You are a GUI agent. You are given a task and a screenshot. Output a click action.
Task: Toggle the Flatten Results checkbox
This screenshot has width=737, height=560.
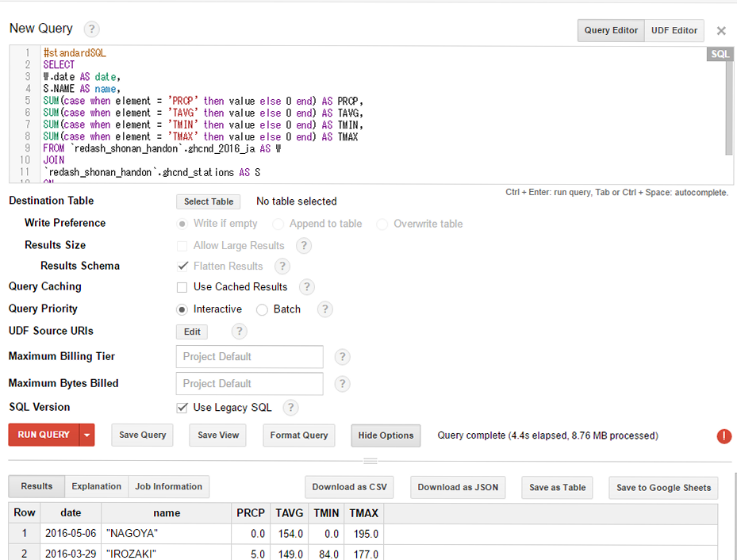tap(182, 267)
